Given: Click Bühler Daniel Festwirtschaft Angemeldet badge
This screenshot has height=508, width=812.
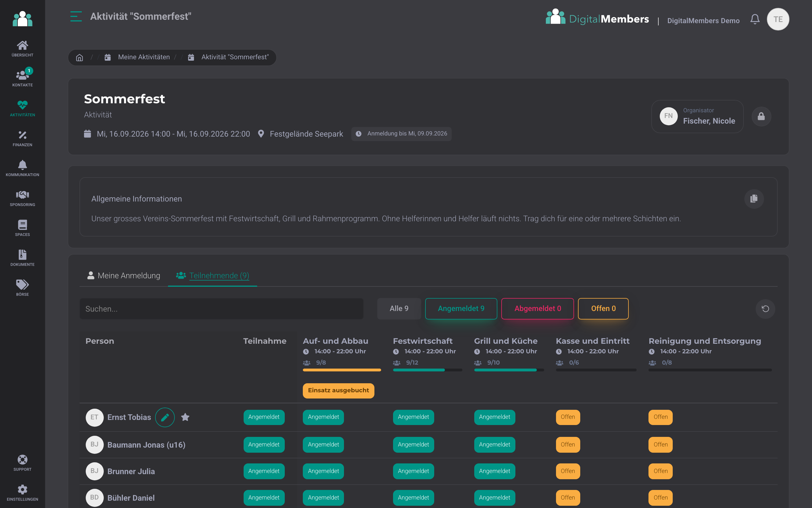Looking at the screenshot, I should 413,498.
